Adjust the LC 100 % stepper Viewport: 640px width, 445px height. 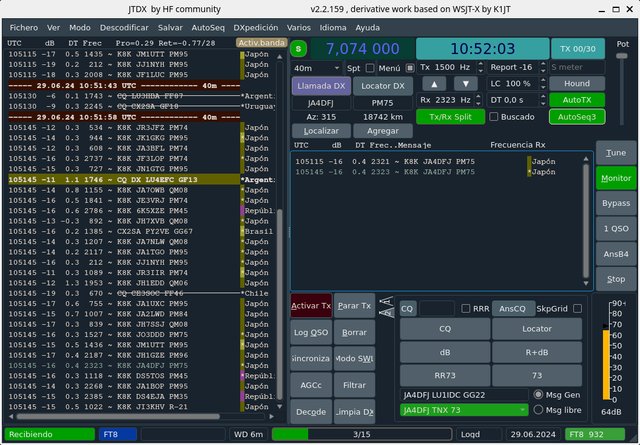click(543, 84)
